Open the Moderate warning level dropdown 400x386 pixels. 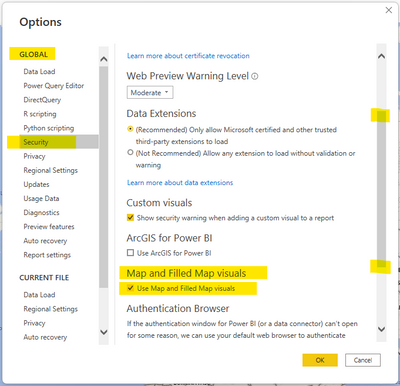[x=150, y=93]
